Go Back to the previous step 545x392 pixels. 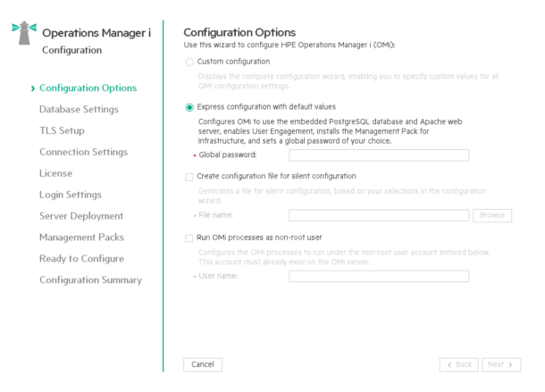(459, 364)
